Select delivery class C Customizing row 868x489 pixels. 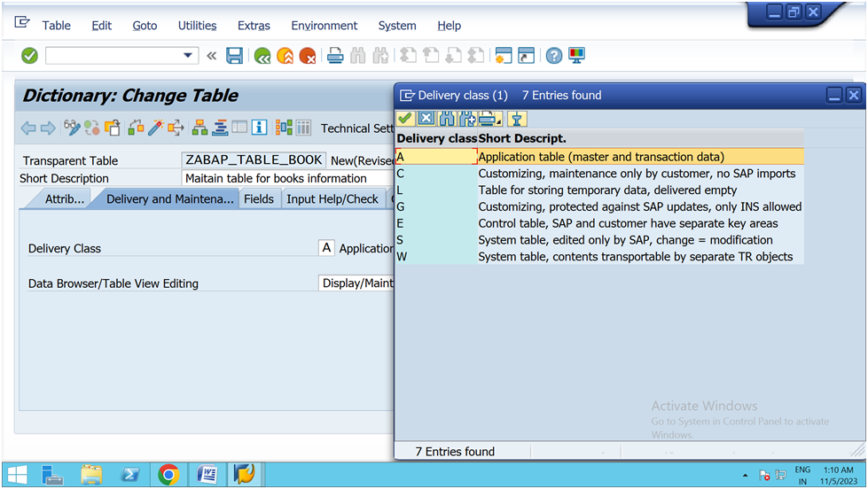click(599, 174)
